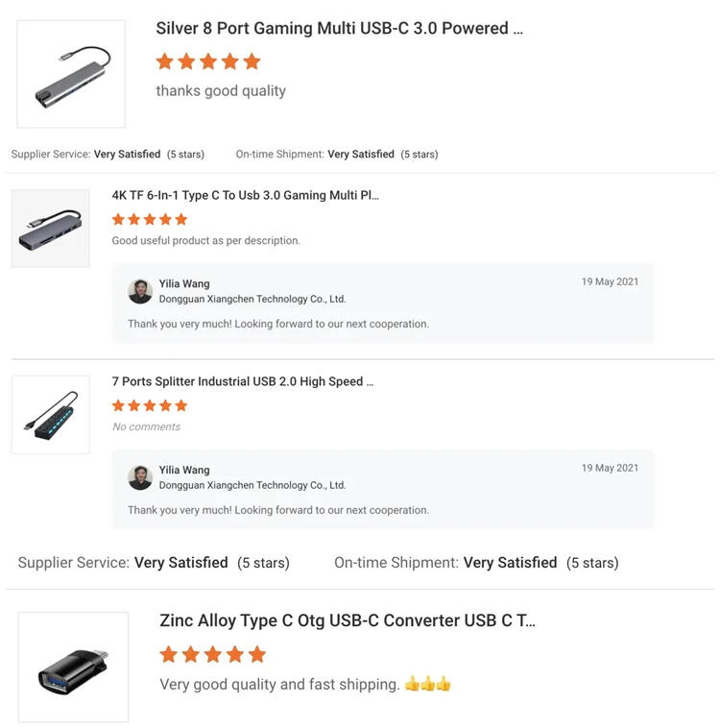The height and width of the screenshot is (728, 720).
Task: Open 4K TF 6-In-1 Type C product title
Action: tap(246, 195)
